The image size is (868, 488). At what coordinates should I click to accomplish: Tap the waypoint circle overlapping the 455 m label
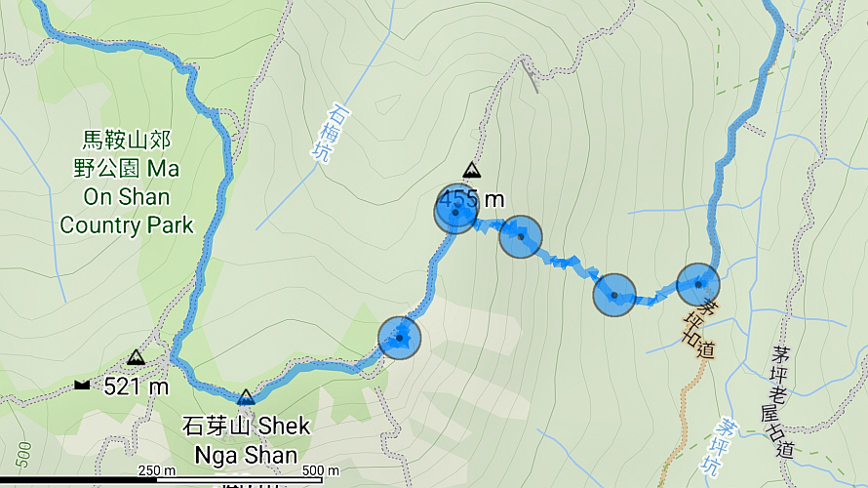point(456,212)
